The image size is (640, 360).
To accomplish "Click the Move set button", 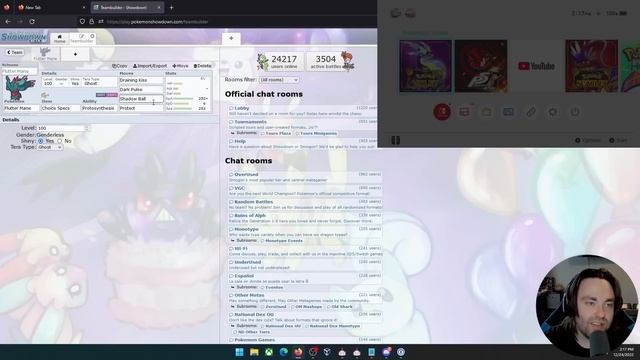I will tap(180, 66).
